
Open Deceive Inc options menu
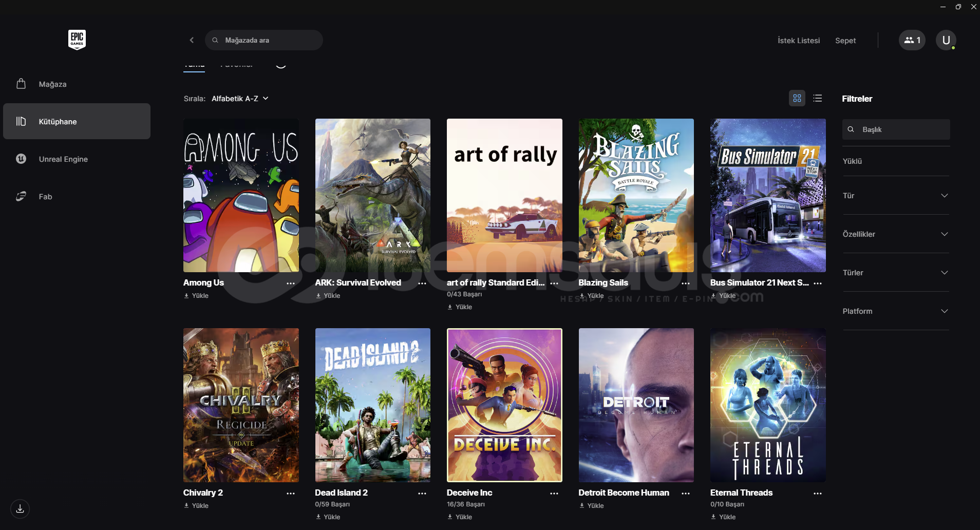click(554, 494)
